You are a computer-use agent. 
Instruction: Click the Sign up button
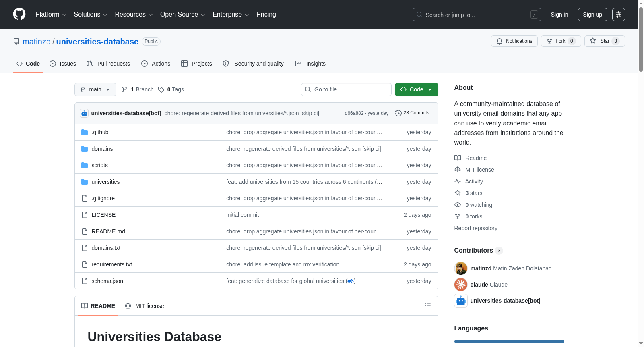(592, 15)
